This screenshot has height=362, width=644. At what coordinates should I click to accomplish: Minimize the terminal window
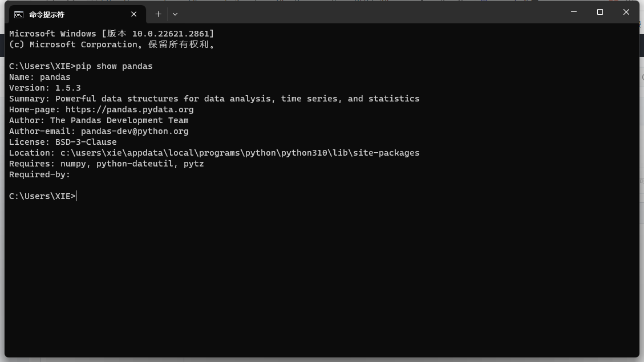[574, 12]
